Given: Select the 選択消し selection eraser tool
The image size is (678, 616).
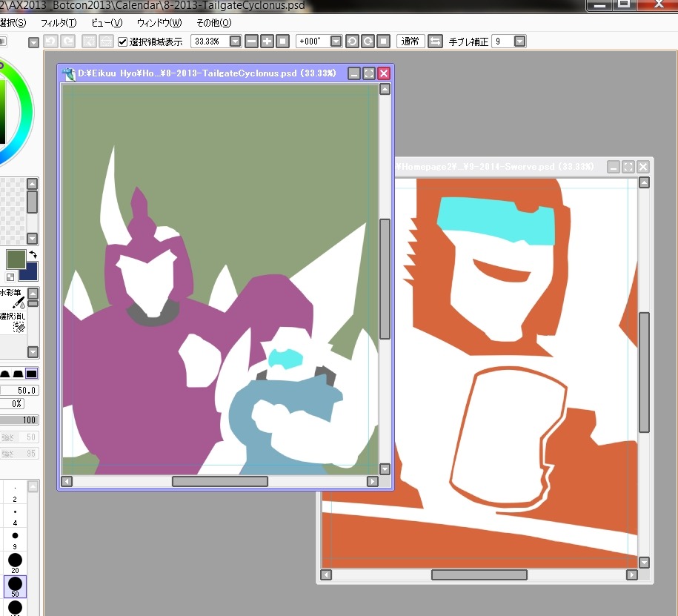Looking at the screenshot, I should [x=13, y=322].
